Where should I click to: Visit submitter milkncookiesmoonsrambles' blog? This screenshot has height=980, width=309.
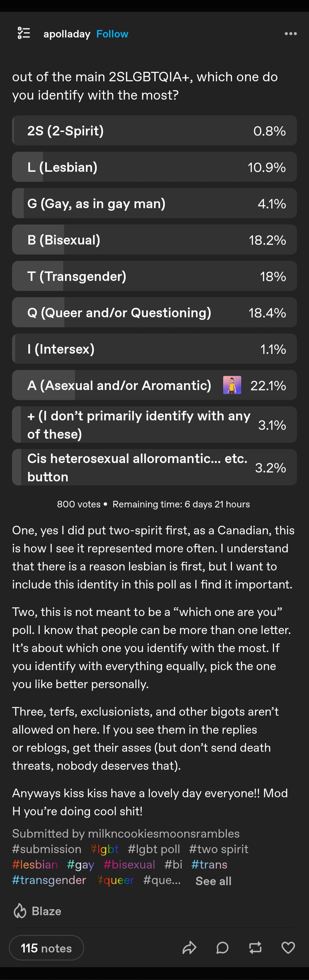(x=163, y=834)
